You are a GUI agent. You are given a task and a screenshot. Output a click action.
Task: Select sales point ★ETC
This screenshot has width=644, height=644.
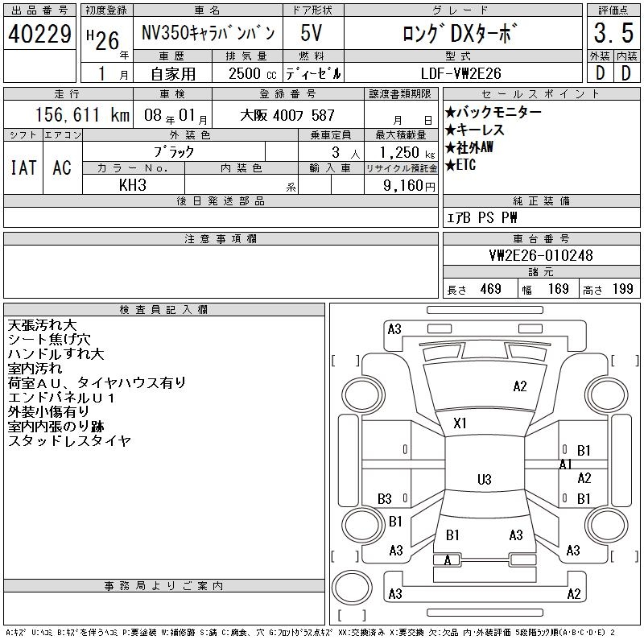coord(460,165)
